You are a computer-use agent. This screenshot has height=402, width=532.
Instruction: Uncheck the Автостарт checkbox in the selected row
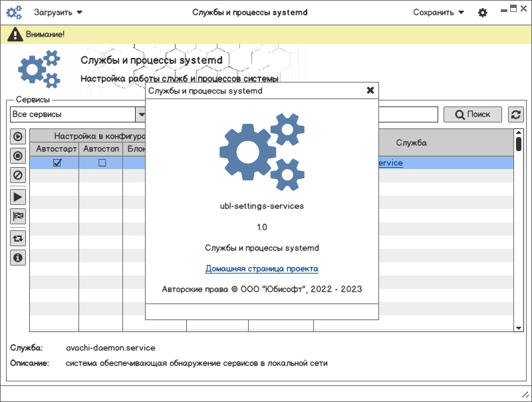pyautogui.click(x=57, y=163)
